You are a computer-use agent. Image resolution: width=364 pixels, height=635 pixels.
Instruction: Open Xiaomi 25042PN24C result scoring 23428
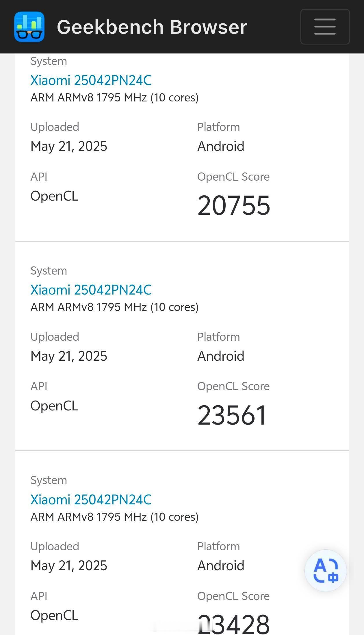tap(91, 499)
